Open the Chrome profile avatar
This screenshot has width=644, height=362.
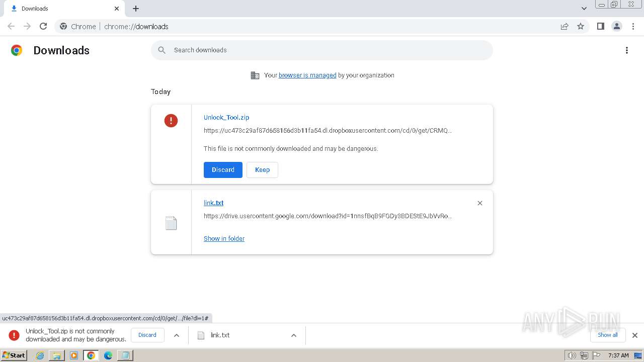click(617, 26)
